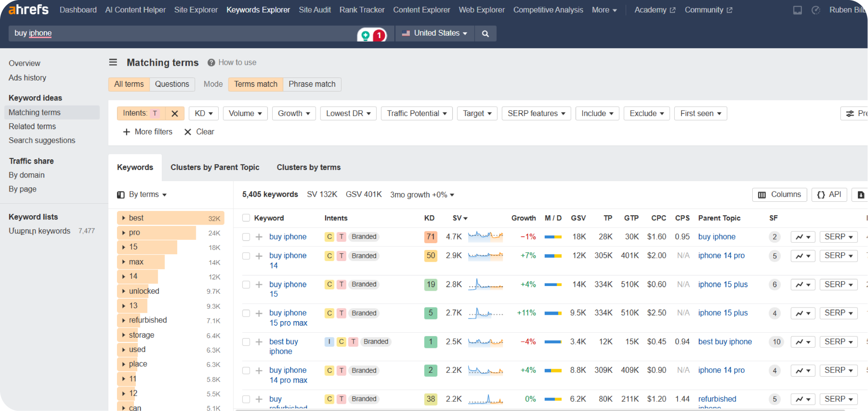This screenshot has width=868, height=411.
Task: Open Site Explorer from the top menu
Action: click(x=196, y=9)
